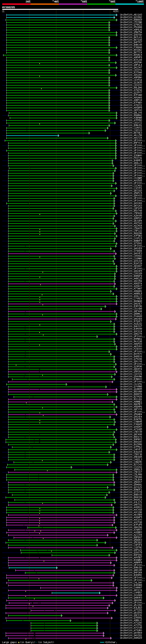The width and height of the screenshot is (146, 644).
Task: Click the orange ~40% legend segment
Action: [x=45, y=4]
